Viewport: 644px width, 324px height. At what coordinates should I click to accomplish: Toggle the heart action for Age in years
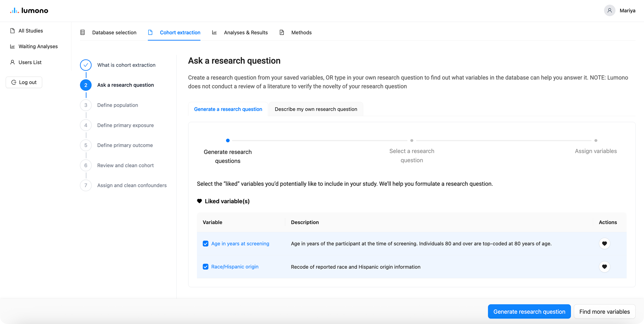coord(605,243)
